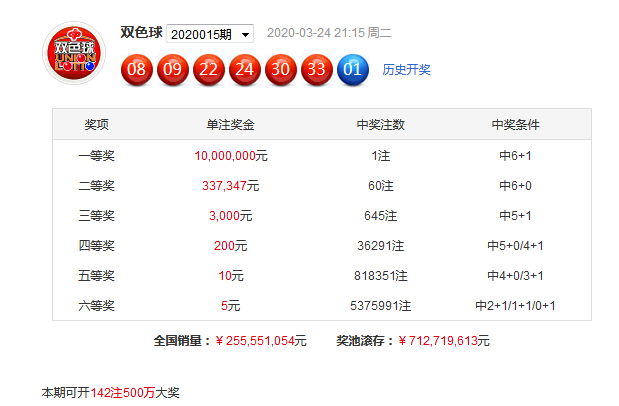This screenshot has height=406, width=619.
Task: Select the 三等奖 row label
Action: pyautogui.click(x=96, y=216)
